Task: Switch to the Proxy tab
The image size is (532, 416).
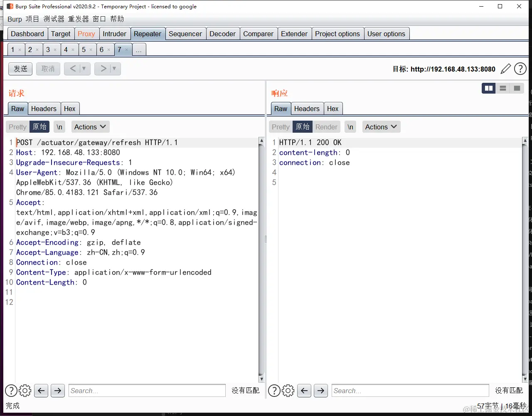Action: tap(86, 34)
